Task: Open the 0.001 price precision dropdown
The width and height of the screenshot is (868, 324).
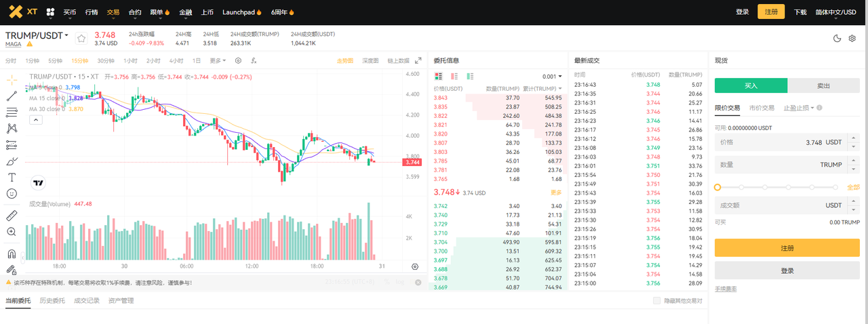Action: coord(552,77)
